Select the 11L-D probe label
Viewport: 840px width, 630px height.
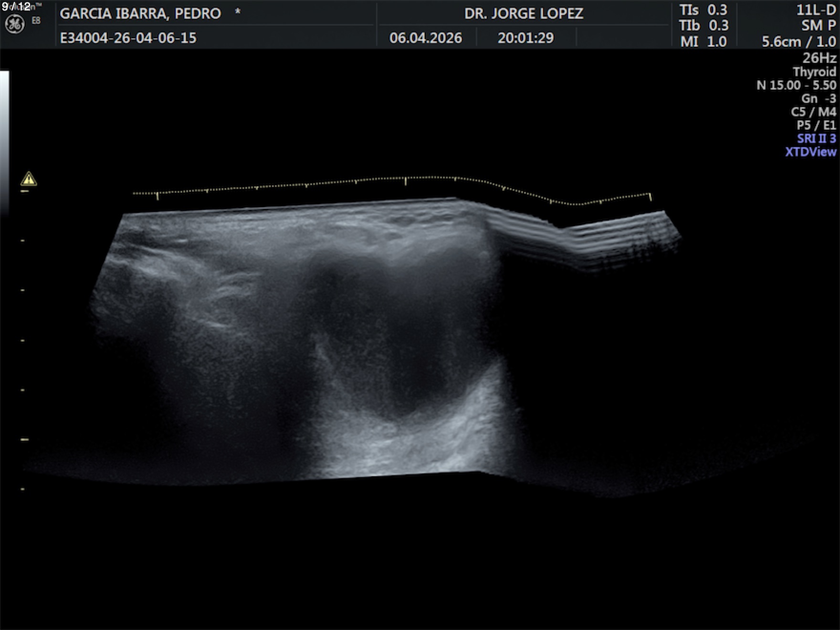coord(816,10)
